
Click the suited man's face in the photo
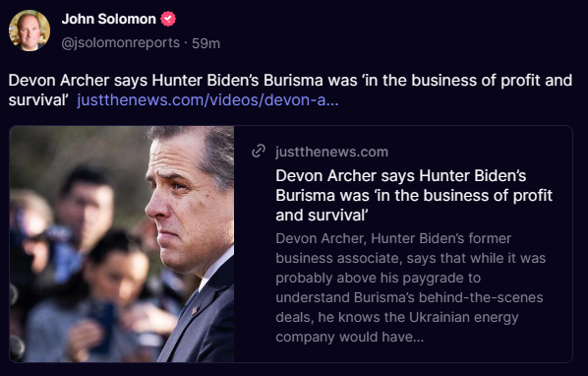point(184,203)
